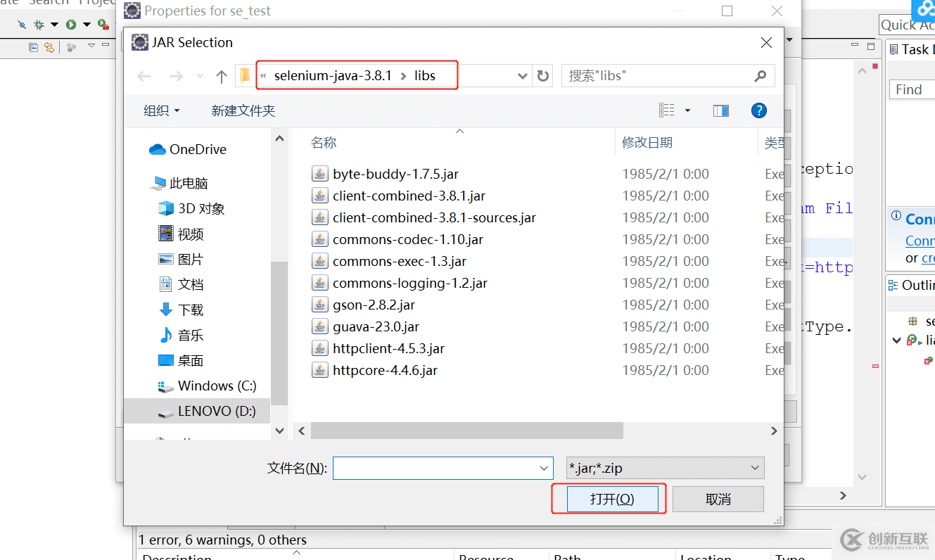Sort by 名称 column header
935x560 pixels.
pyautogui.click(x=324, y=143)
